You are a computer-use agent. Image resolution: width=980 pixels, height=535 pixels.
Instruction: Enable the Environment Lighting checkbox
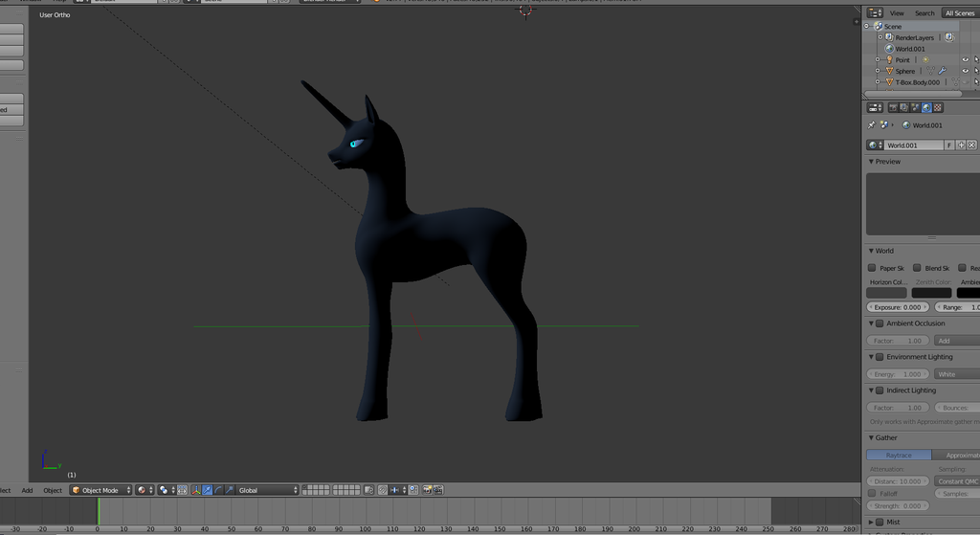tap(880, 357)
